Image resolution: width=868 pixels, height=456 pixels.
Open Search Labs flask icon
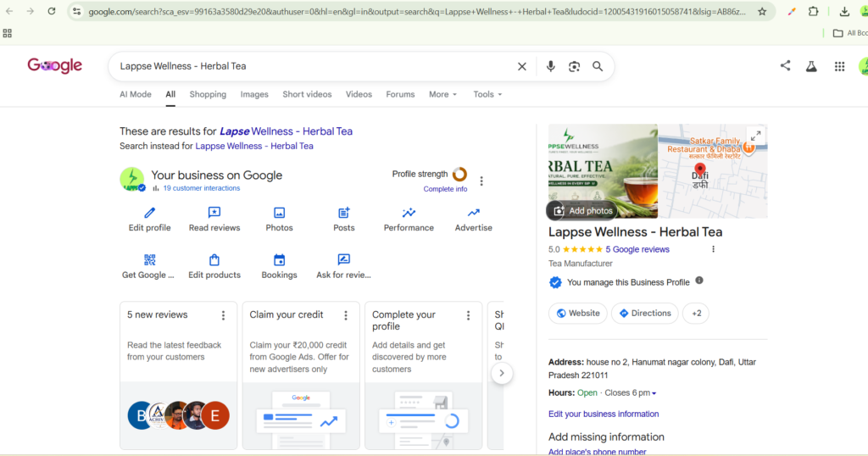811,66
